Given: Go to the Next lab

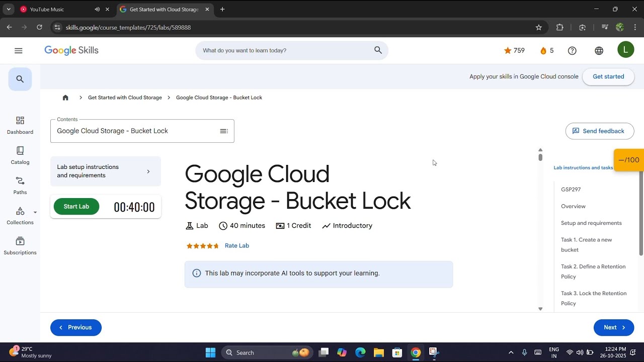Looking at the screenshot, I should [x=614, y=327].
